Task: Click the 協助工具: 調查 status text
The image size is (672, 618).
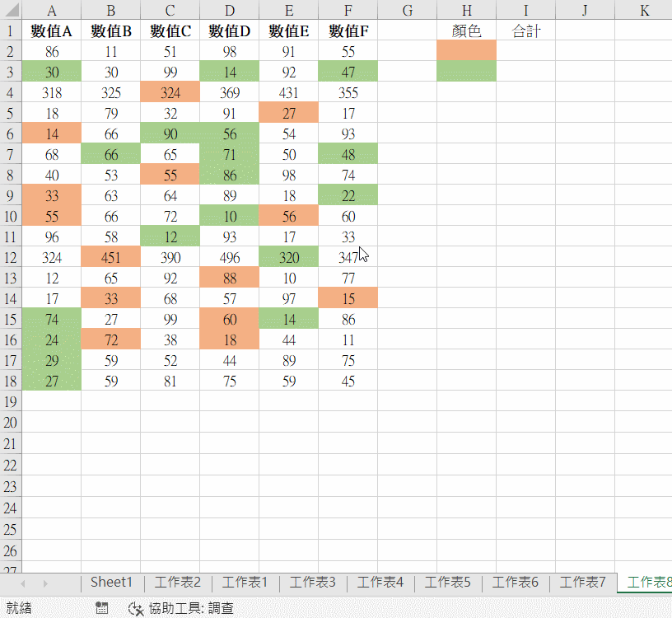Action: 190,608
